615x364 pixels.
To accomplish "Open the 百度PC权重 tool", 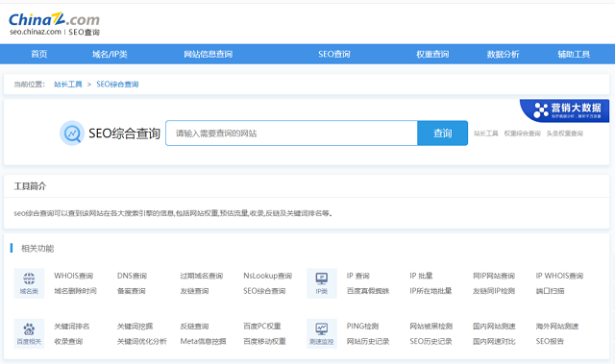I will coord(262,326).
